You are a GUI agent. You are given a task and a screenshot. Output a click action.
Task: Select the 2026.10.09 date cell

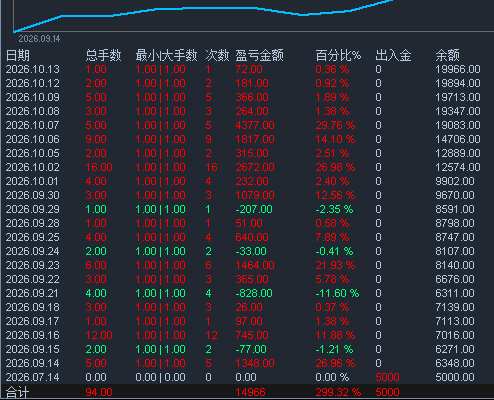click(x=32, y=97)
